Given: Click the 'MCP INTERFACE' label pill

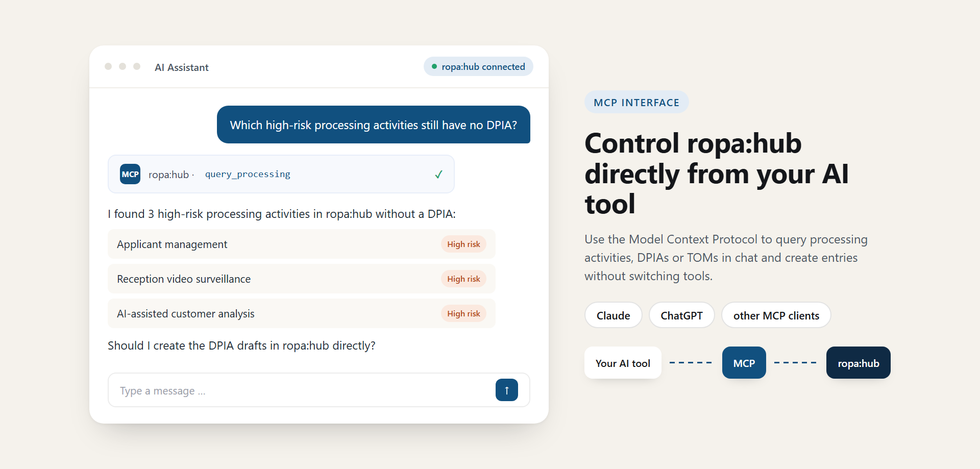Looking at the screenshot, I should [x=636, y=102].
